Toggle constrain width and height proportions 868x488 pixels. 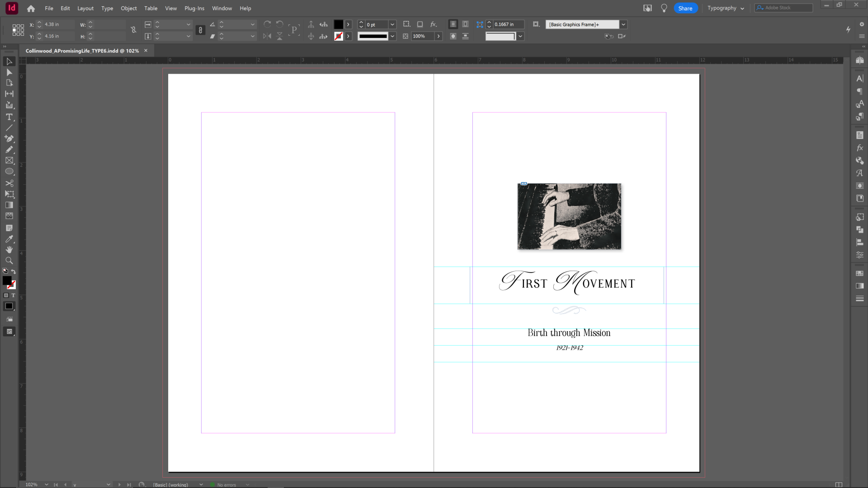(x=133, y=30)
